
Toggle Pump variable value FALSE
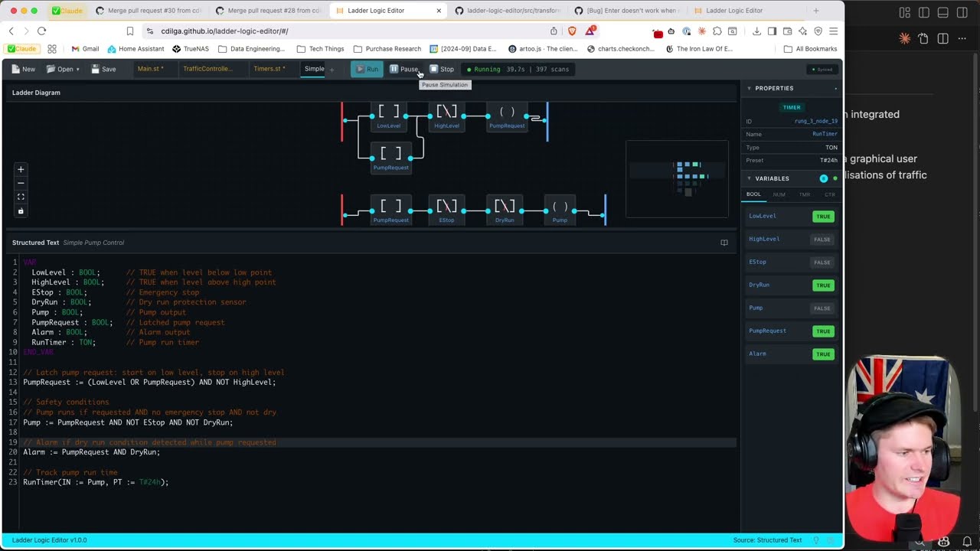tap(822, 308)
